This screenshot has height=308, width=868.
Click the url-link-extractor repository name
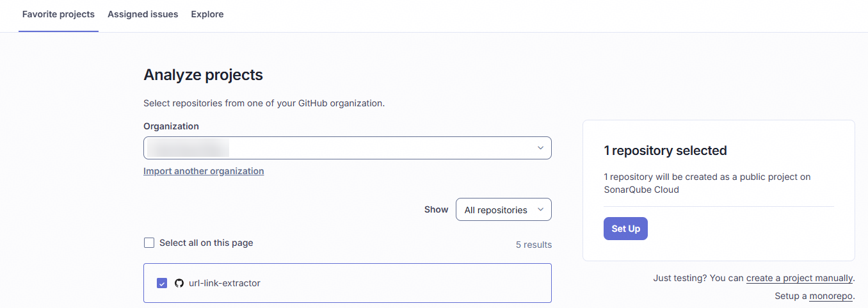[225, 283]
